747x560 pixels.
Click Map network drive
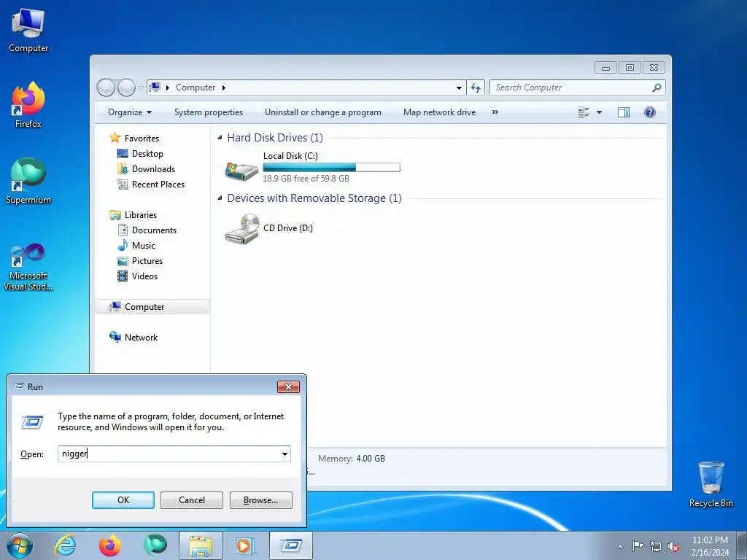(439, 112)
